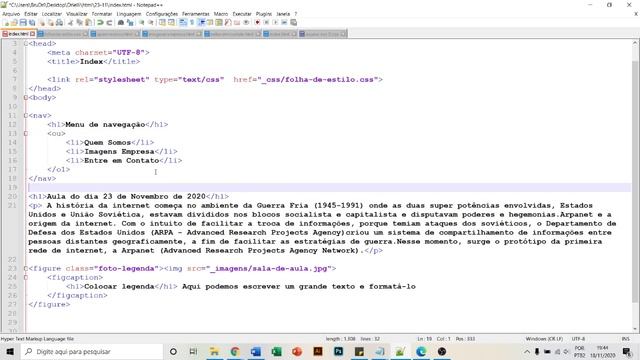The width and height of the screenshot is (640, 360).
Task: Open Microsoft Excel from the taskbar
Action: 276,351
